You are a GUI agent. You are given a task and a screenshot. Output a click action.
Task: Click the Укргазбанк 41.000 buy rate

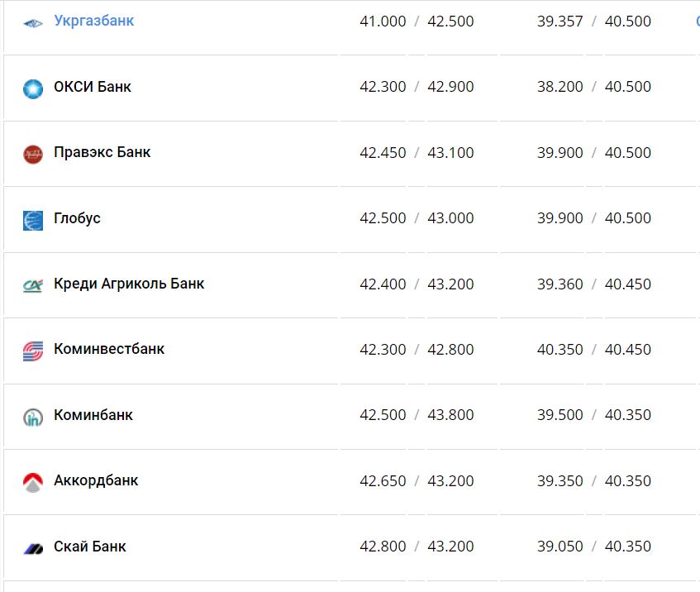coord(383,21)
